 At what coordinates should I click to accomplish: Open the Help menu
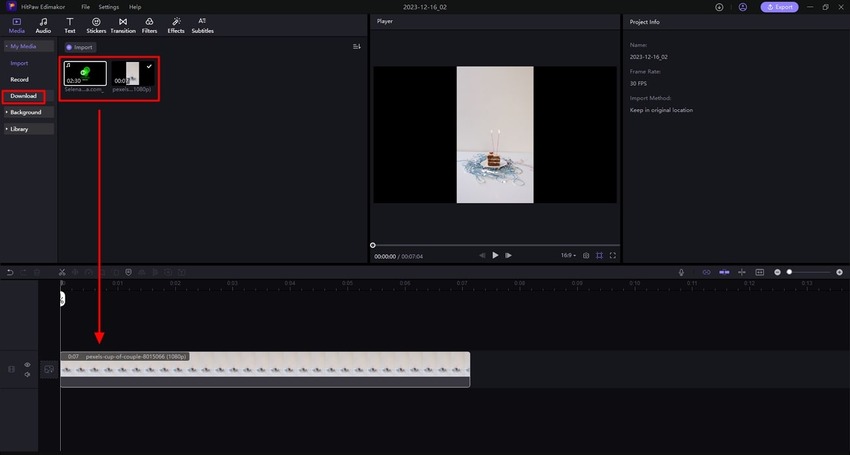point(135,7)
